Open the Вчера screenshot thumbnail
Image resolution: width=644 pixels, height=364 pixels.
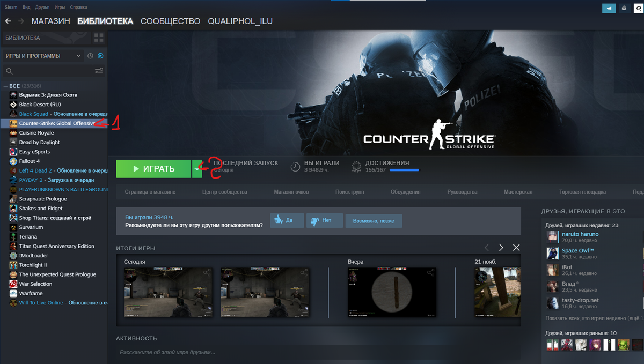[x=392, y=292]
